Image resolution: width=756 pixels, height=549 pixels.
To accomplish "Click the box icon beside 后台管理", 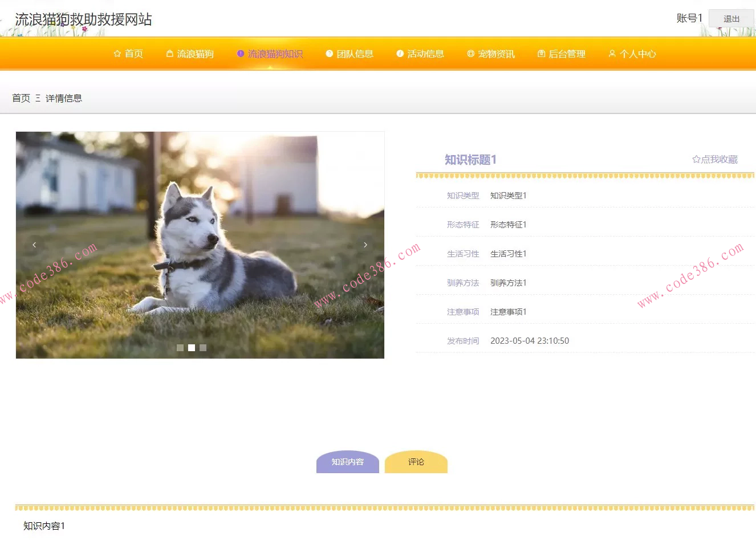I will 542,54.
